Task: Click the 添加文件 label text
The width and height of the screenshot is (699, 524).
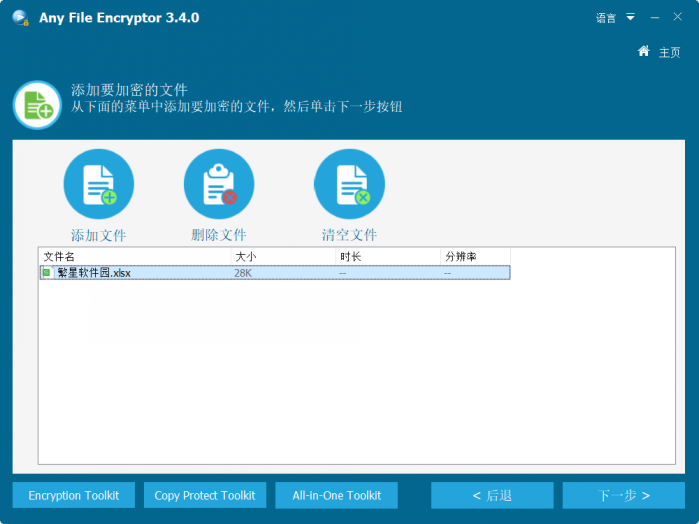Action: [99, 235]
